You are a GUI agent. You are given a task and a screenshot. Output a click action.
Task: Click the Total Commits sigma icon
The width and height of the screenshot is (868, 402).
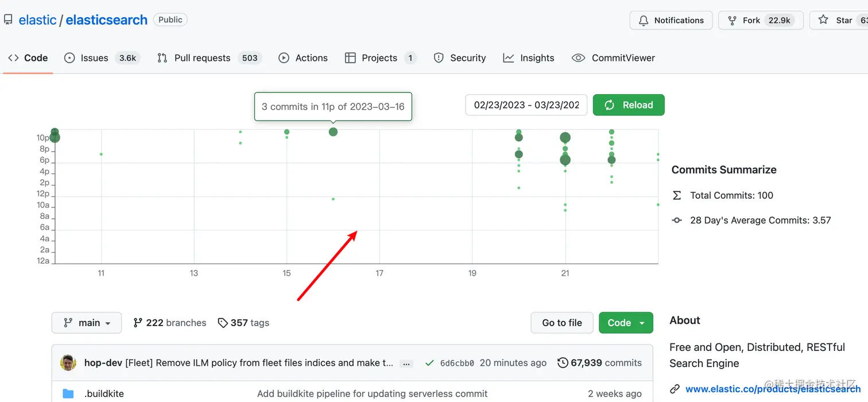point(677,195)
